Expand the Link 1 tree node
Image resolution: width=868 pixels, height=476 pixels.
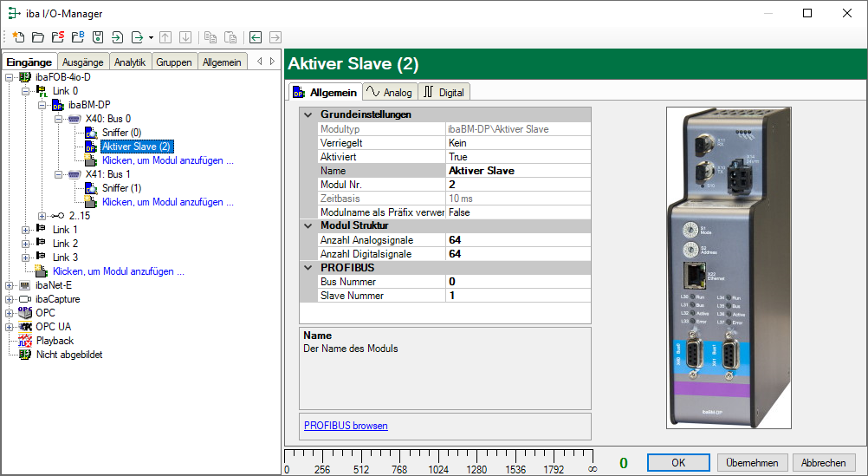click(26, 230)
